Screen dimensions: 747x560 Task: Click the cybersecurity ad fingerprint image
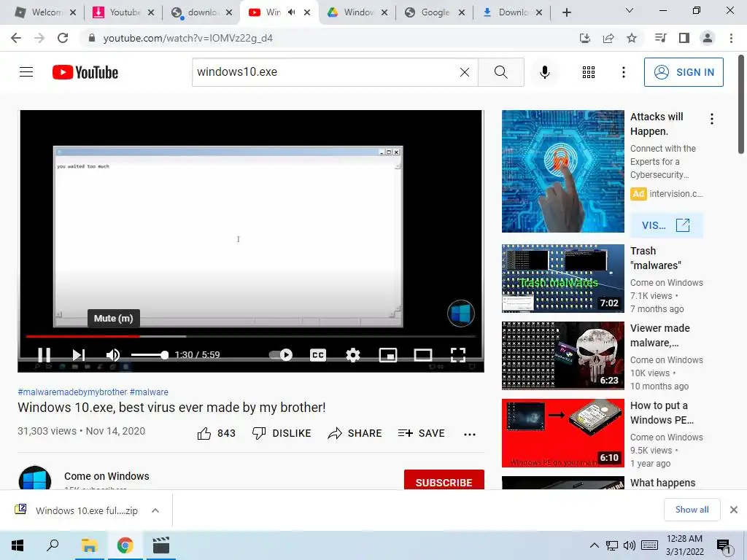click(562, 171)
